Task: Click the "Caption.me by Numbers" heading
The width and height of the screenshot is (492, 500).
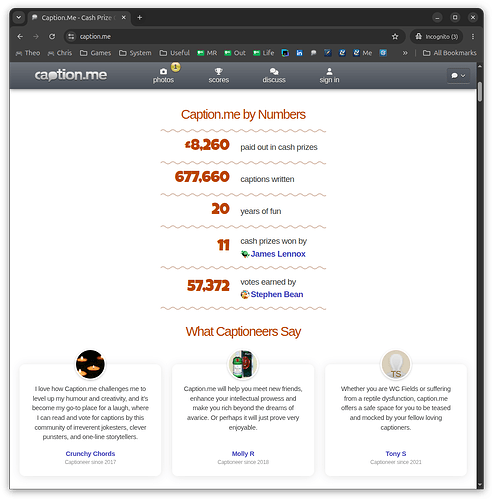Action: pos(243,115)
